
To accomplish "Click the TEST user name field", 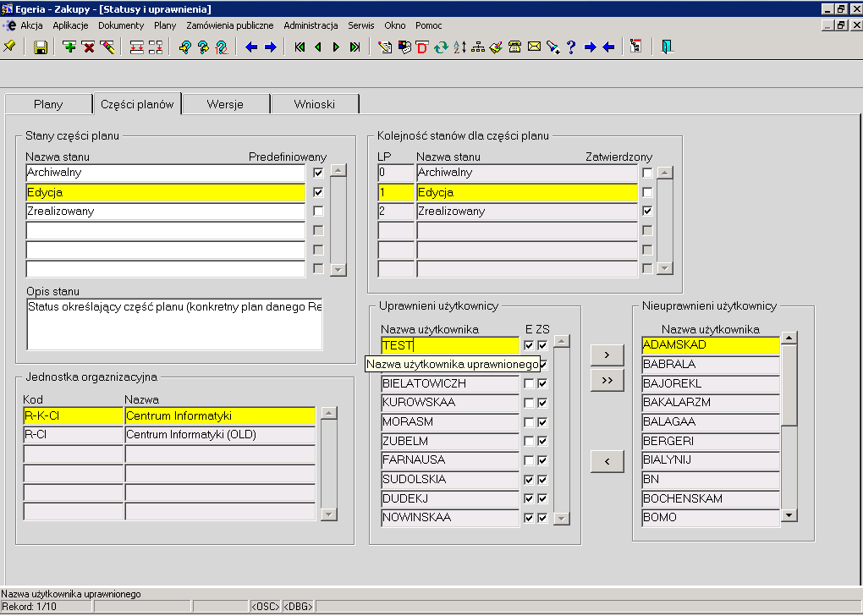I will pos(449,345).
